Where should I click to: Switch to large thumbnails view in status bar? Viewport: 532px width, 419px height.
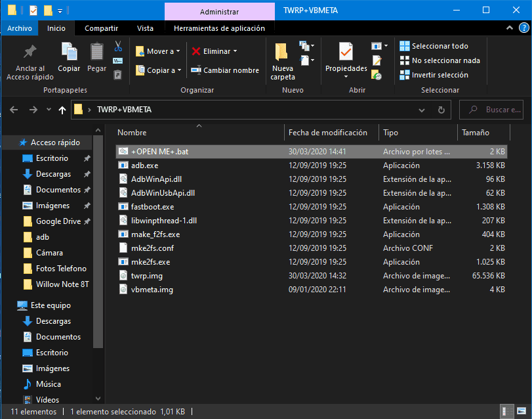pyautogui.click(x=522, y=412)
